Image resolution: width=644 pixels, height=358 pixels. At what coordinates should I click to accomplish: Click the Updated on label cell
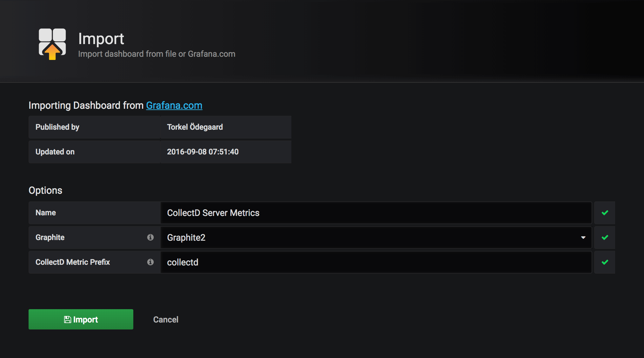[x=94, y=152]
